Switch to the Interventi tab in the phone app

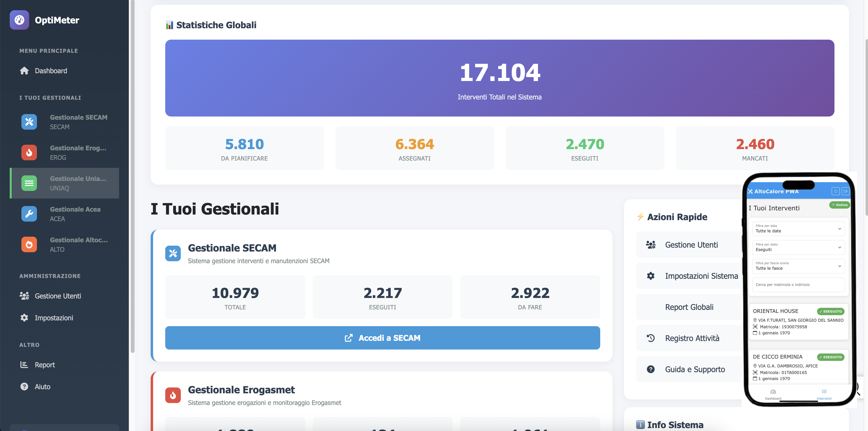824,394
